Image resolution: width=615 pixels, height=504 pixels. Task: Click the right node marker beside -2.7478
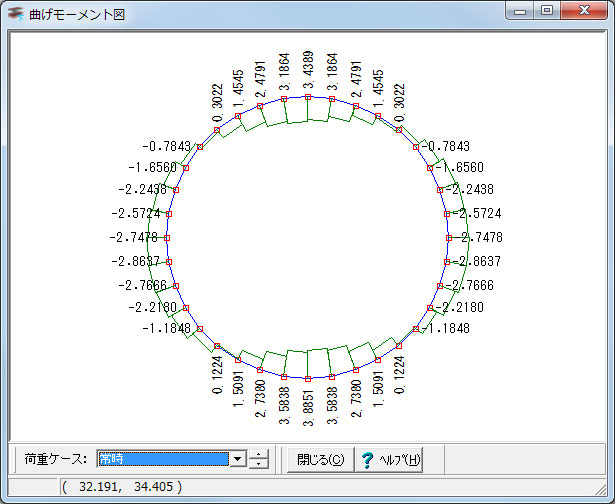pos(449,238)
